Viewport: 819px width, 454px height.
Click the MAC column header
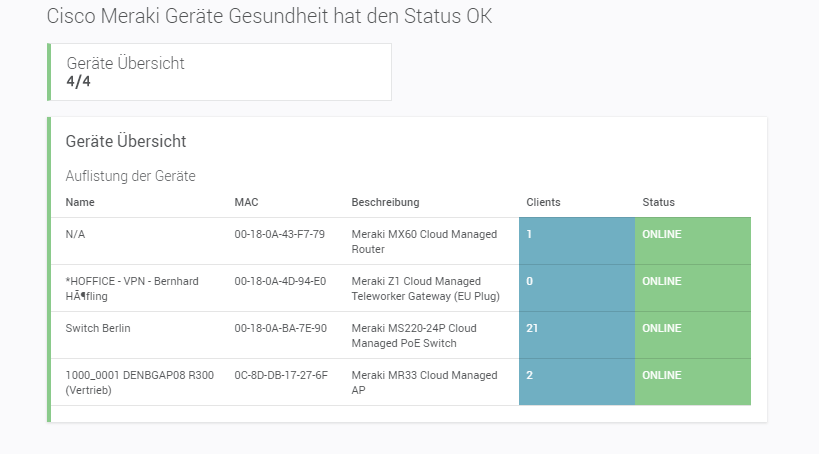(246, 202)
